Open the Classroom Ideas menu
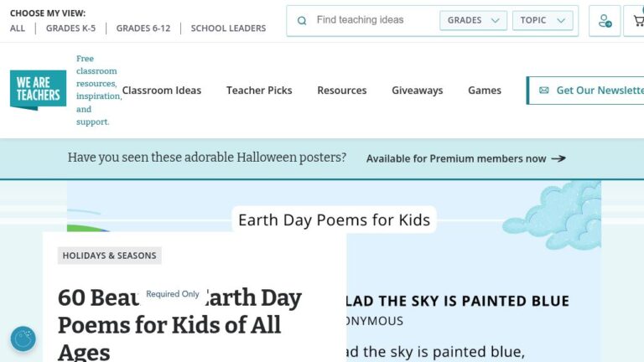Image resolution: width=644 pixels, height=362 pixels. pos(162,90)
